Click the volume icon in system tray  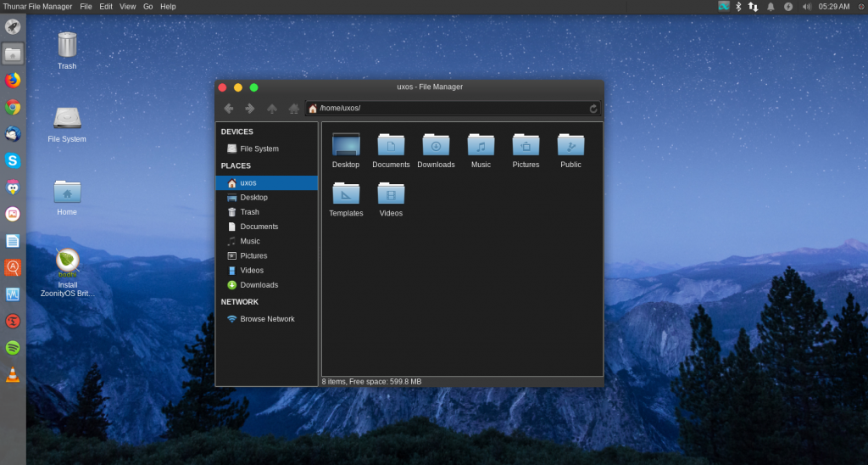(x=806, y=6)
